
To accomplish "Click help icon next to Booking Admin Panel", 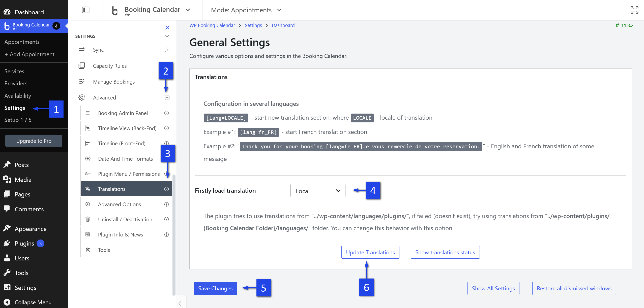I will pyautogui.click(x=166, y=113).
